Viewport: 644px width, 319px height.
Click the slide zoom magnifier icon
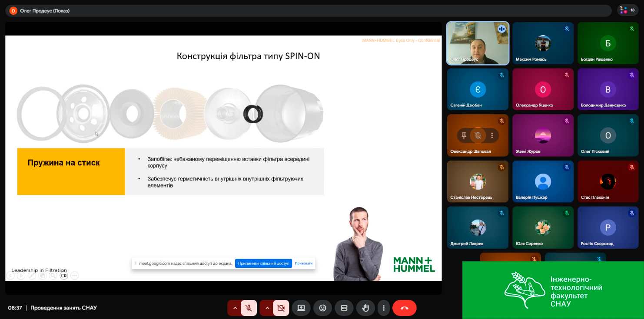coord(53,275)
